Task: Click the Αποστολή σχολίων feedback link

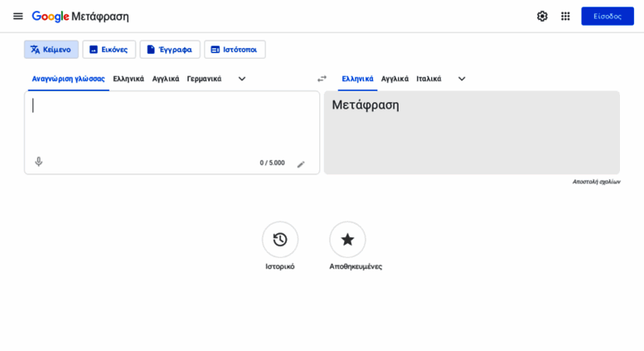Action: pos(596,182)
